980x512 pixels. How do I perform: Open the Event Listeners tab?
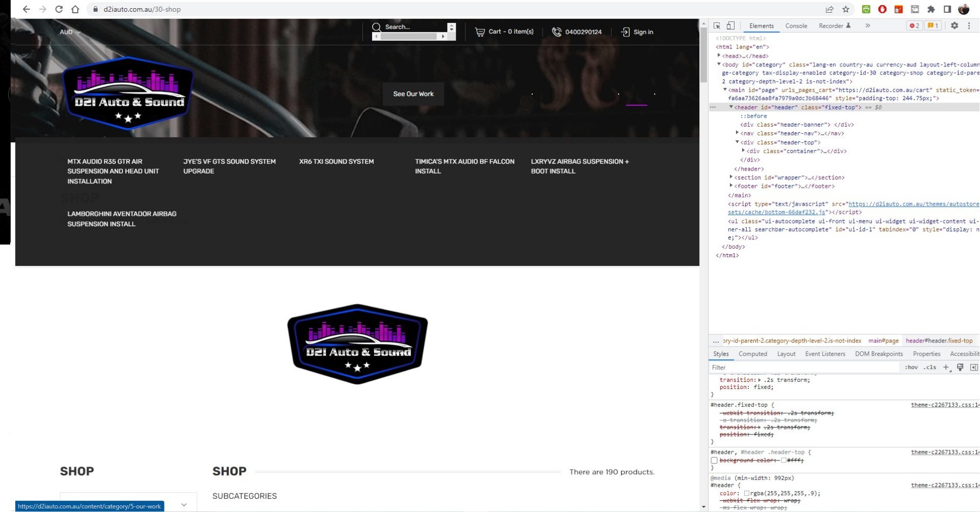(825, 354)
